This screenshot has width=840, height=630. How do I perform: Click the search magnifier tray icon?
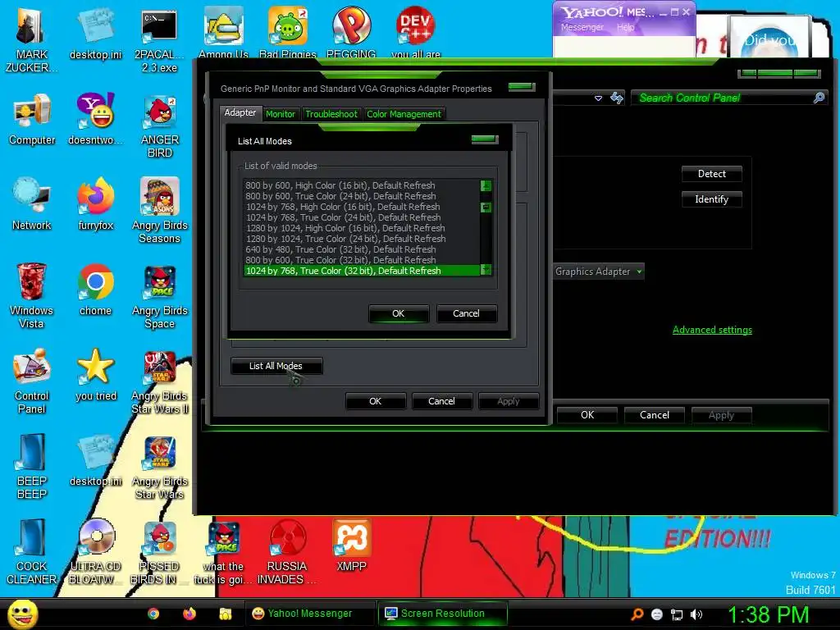(637, 614)
